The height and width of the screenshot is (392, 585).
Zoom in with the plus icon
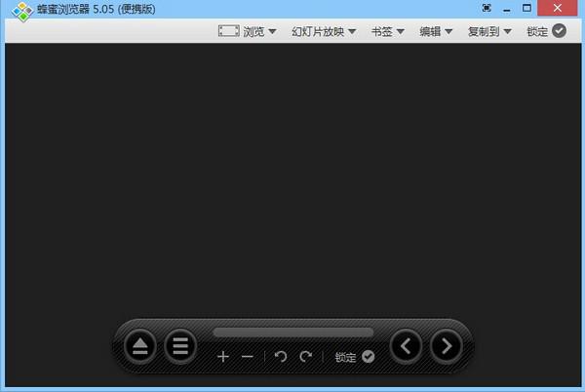tap(223, 357)
